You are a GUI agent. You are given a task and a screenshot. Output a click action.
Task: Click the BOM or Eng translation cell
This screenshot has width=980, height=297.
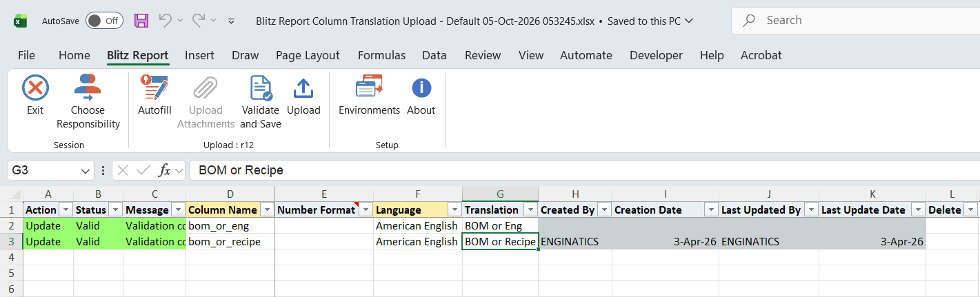tap(500, 226)
